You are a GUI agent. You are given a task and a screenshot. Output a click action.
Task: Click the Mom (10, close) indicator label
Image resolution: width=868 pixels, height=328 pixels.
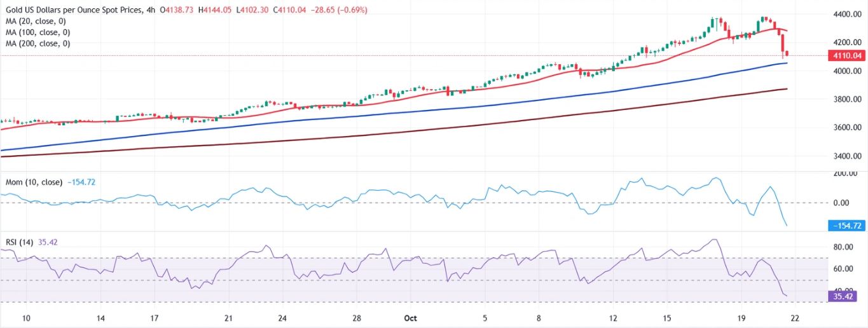(x=34, y=182)
